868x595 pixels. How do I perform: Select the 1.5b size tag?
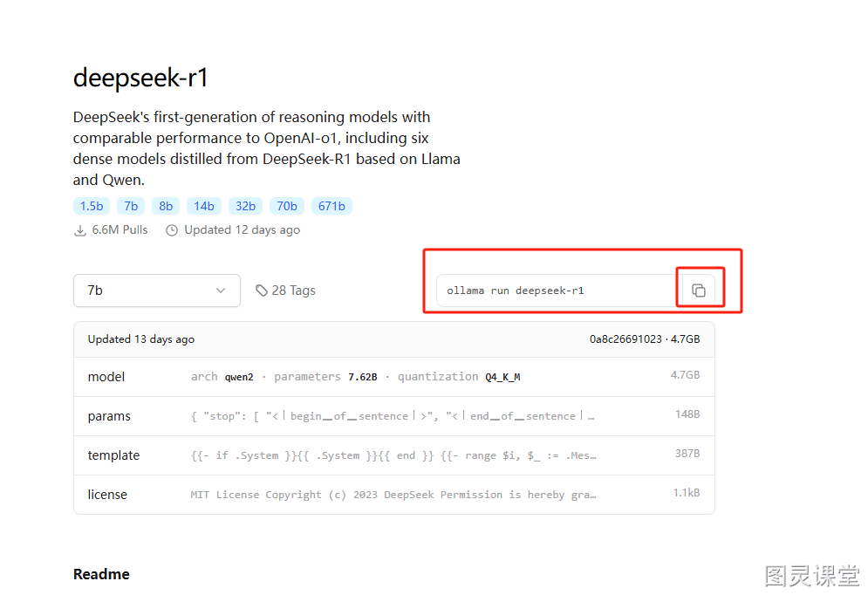pos(92,206)
